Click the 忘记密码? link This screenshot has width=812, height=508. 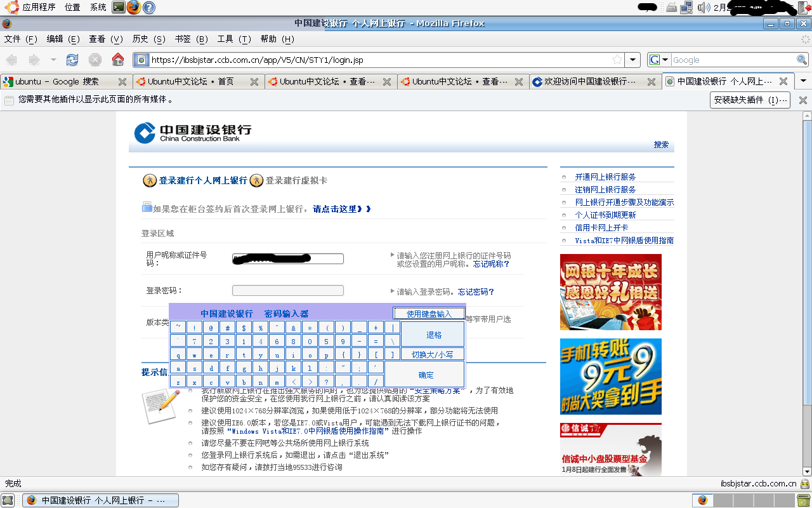coord(476,291)
